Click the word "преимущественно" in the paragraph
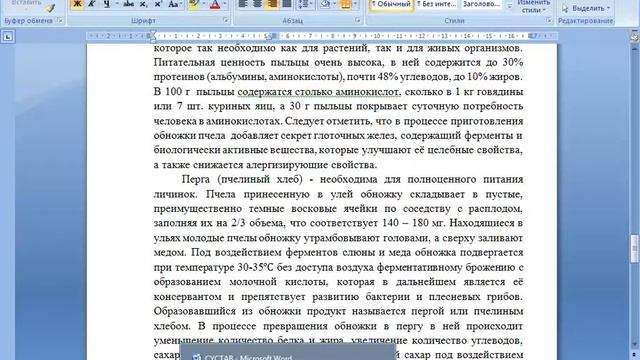The image size is (640, 360). [x=199, y=209]
